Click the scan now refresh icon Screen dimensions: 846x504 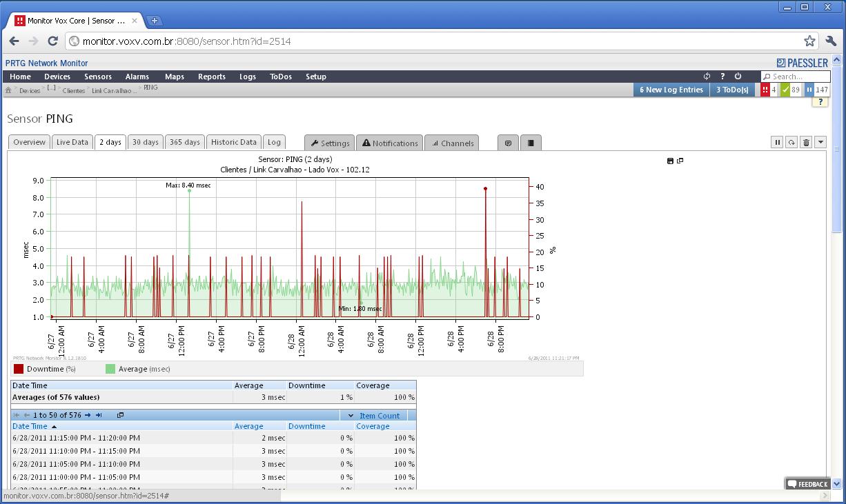[791, 143]
